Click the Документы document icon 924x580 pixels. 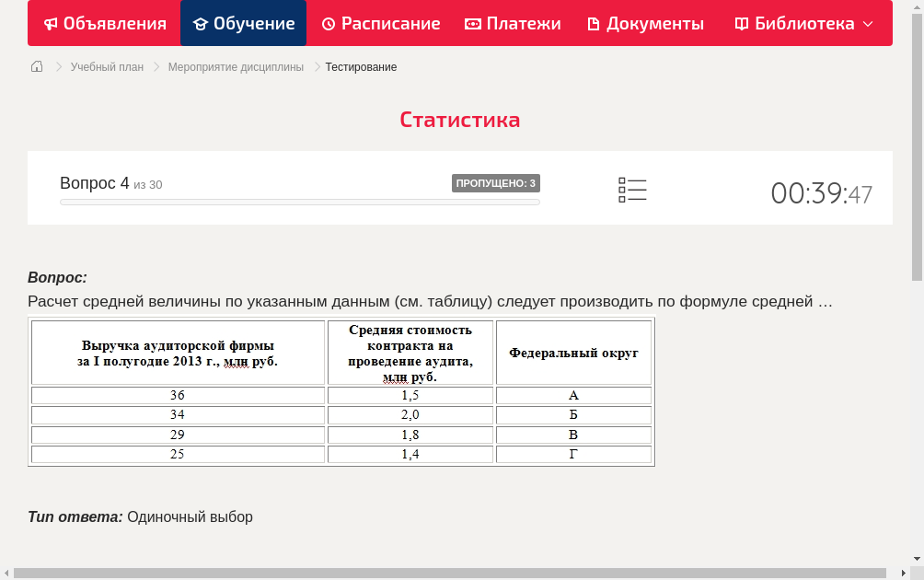point(594,23)
